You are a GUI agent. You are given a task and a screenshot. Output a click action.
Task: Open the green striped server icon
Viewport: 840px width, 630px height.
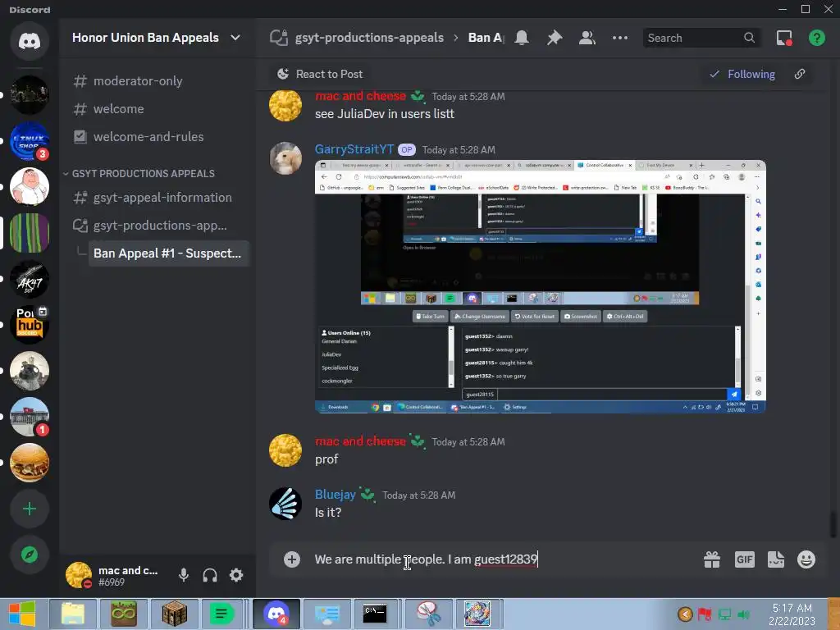[30, 233]
